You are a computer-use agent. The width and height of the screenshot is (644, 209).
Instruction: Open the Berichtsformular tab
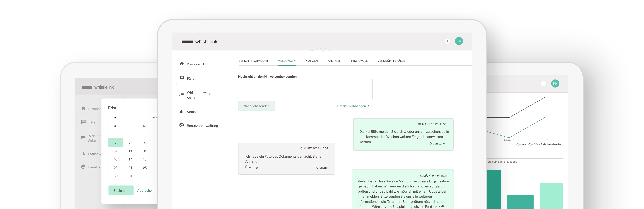coord(253,61)
